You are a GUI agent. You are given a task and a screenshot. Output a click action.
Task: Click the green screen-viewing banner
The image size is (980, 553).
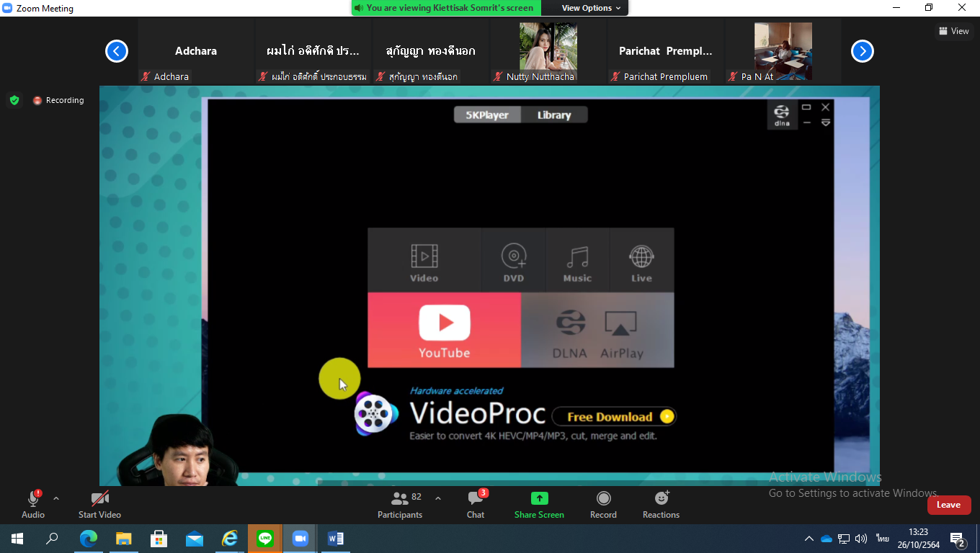click(446, 8)
